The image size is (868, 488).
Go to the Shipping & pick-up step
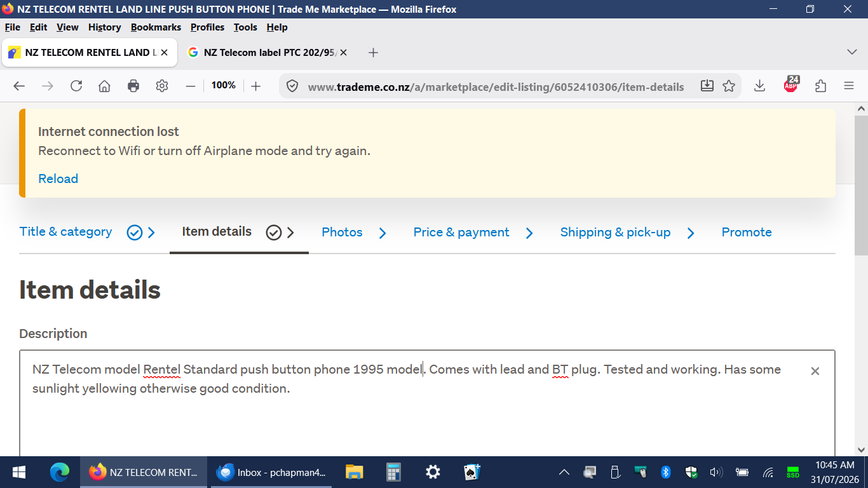pos(615,233)
